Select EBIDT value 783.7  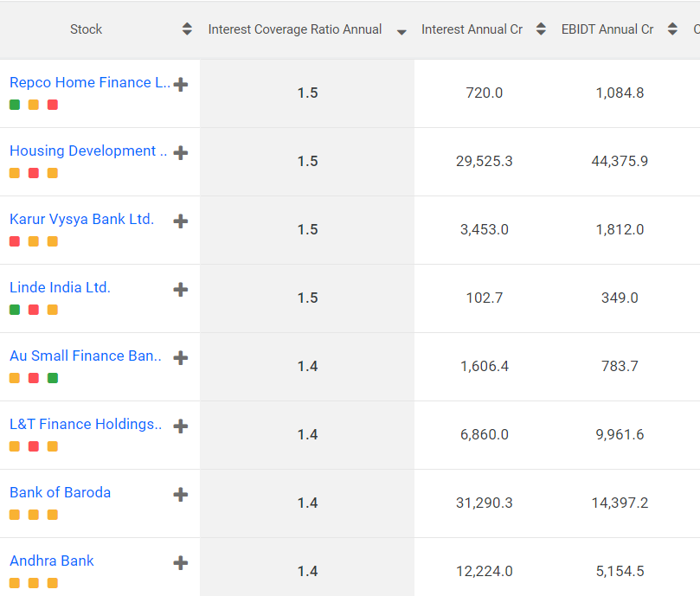[x=620, y=366]
